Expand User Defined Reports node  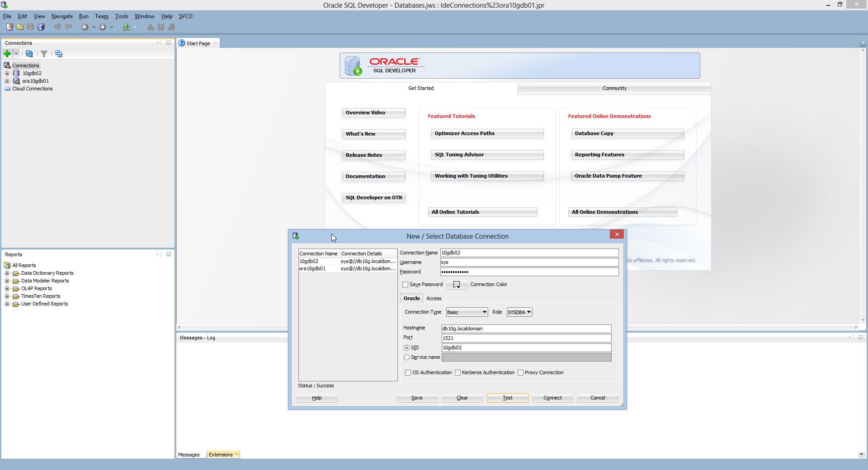(7, 304)
